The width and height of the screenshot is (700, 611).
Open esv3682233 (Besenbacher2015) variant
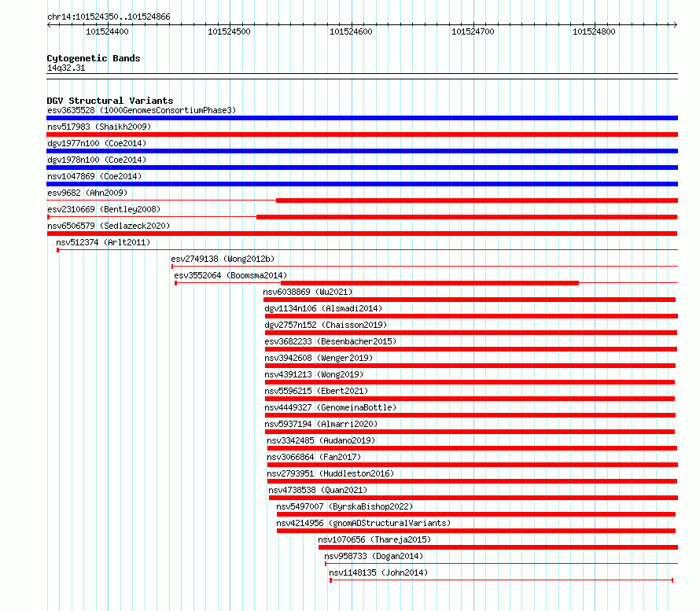coord(330,341)
